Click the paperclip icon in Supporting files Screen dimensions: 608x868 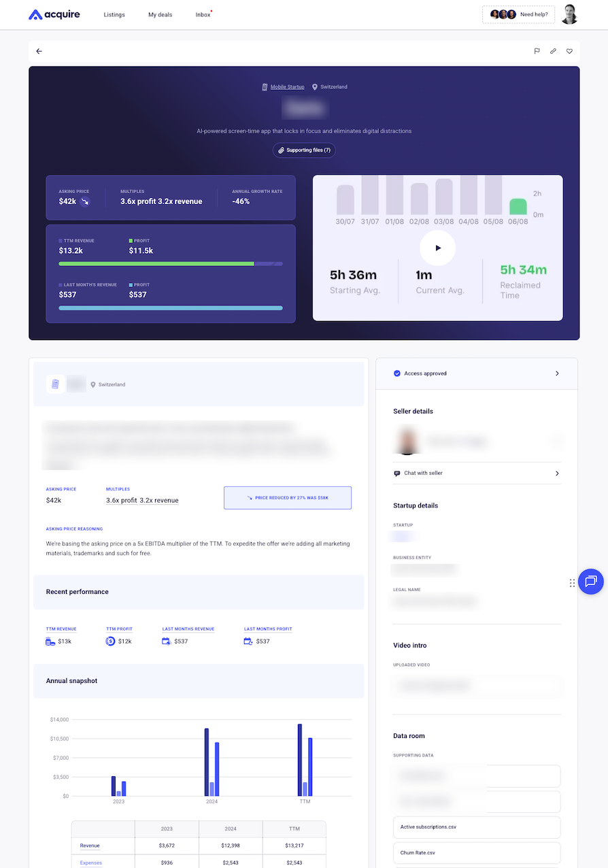click(281, 150)
